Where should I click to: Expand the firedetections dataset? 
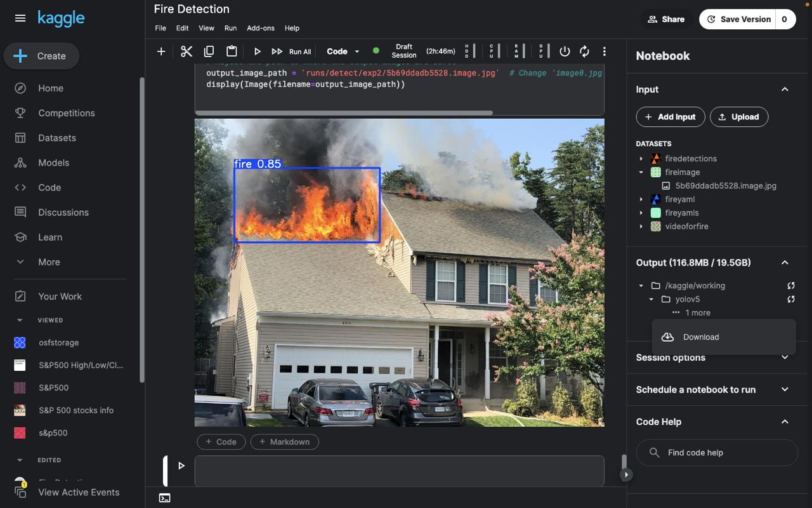pyautogui.click(x=641, y=159)
